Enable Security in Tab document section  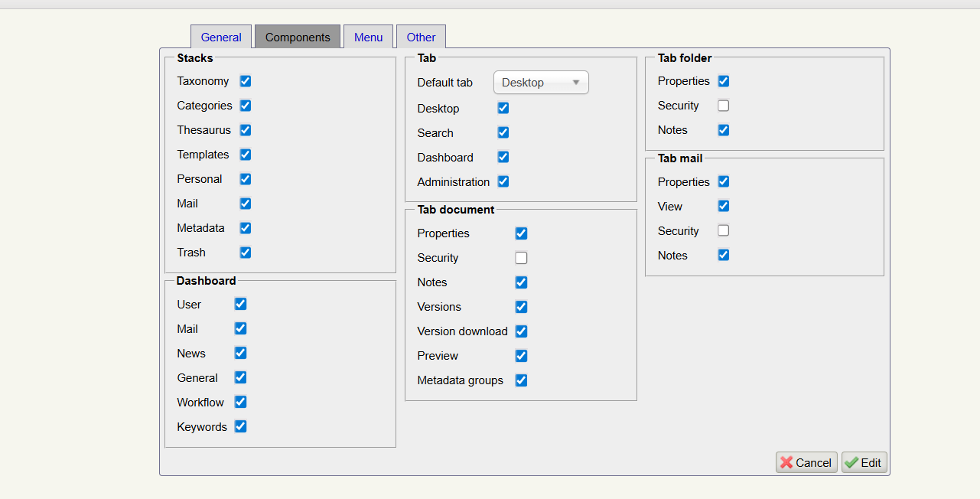(x=521, y=258)
